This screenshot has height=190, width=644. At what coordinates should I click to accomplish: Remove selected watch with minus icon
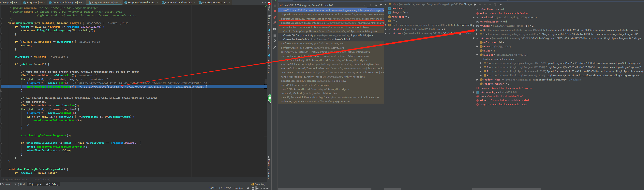pyautogui.click(x=480, y=5)
